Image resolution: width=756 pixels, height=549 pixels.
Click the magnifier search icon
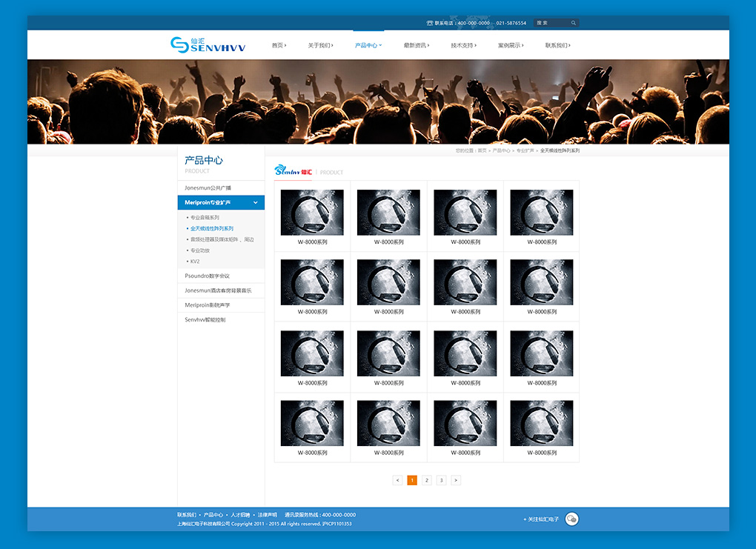tap(573, 23)
